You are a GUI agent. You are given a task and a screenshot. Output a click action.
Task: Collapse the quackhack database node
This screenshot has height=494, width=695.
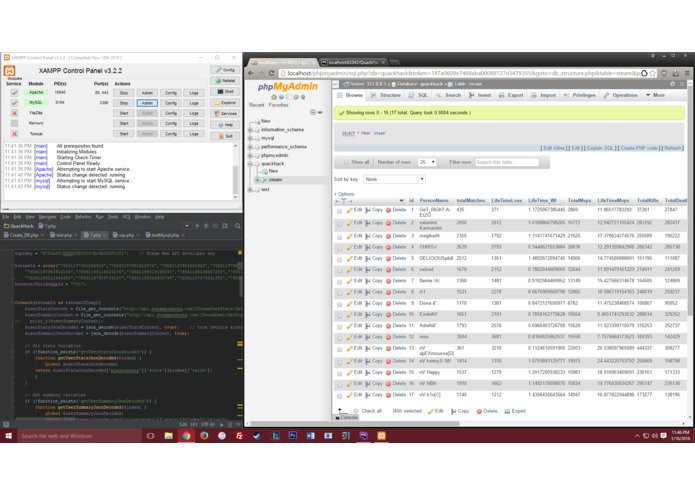click(250, 164)
